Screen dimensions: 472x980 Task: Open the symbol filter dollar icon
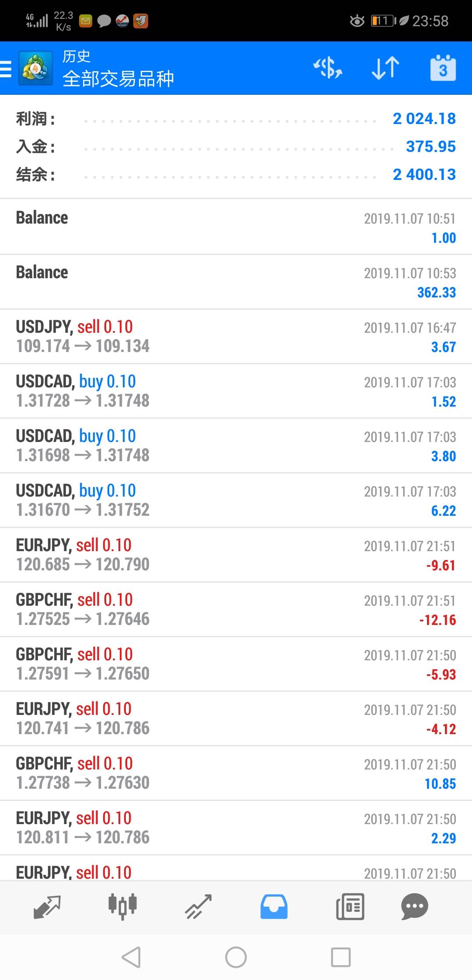[328, 68]
